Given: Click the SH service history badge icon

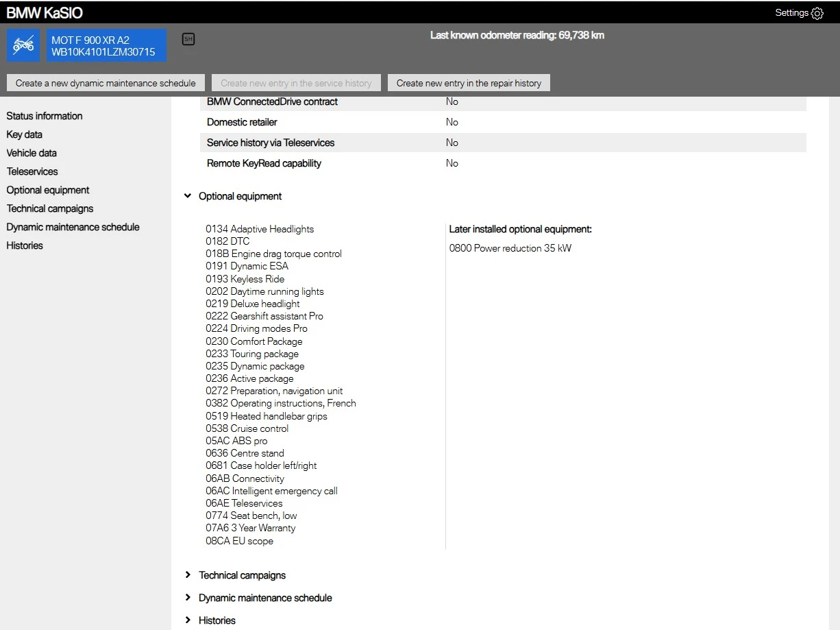Looking at the screenshot, I should (188, 39).
